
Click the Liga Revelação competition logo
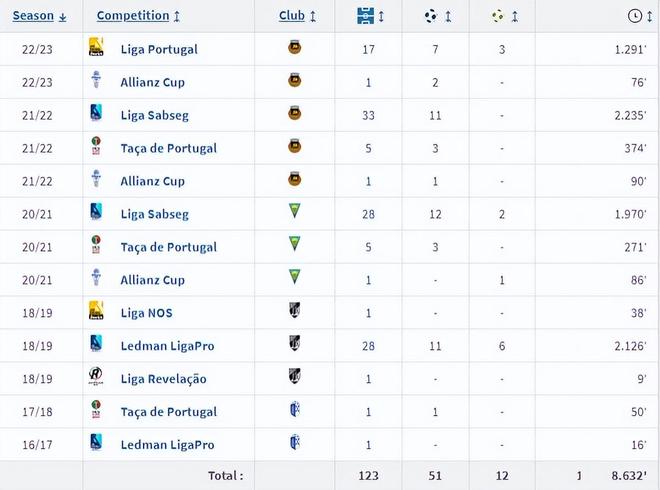pyautogui.click(x=96, y=379)
